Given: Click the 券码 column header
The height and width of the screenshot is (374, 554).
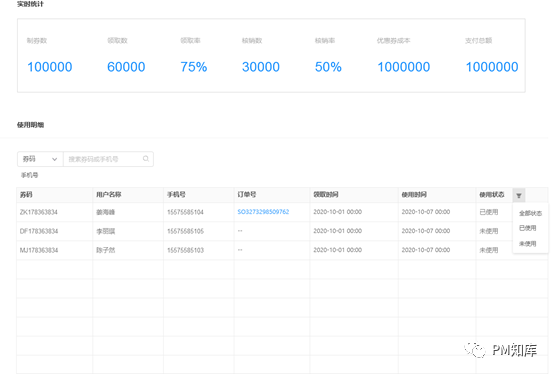Looking at the screenshot, I should (26, 195).
